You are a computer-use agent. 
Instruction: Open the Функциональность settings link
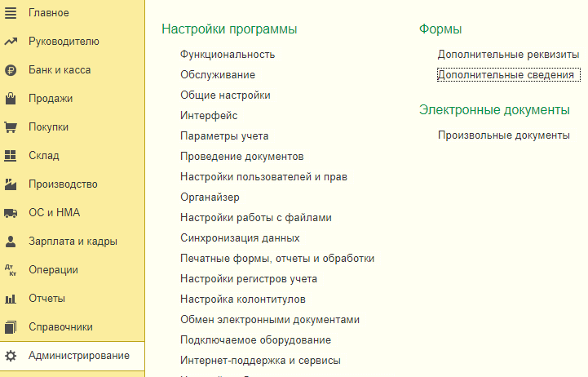(x=228, y=55)
